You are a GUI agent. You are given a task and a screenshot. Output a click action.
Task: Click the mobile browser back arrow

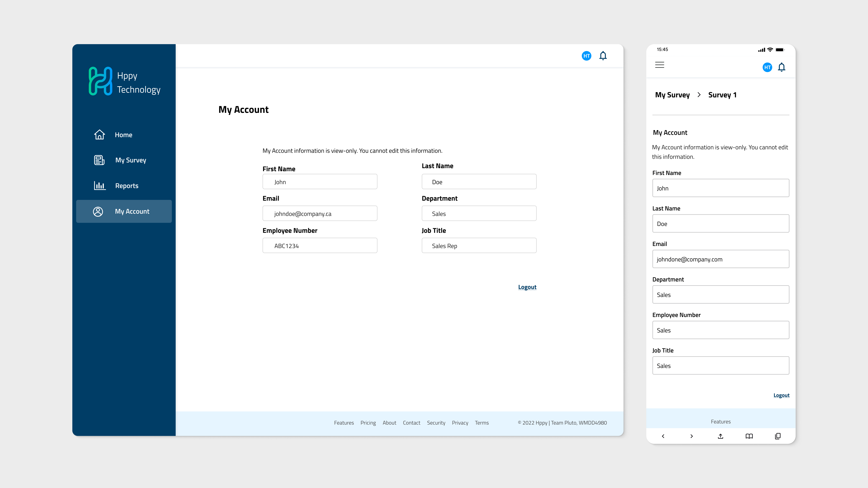(x=663, y=436)
